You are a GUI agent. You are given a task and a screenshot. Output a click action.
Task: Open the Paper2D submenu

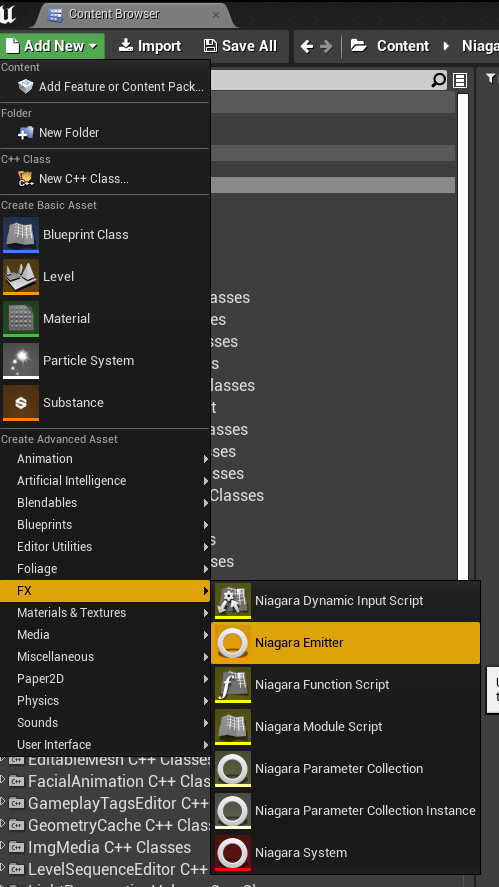click(x=105, y=679)
